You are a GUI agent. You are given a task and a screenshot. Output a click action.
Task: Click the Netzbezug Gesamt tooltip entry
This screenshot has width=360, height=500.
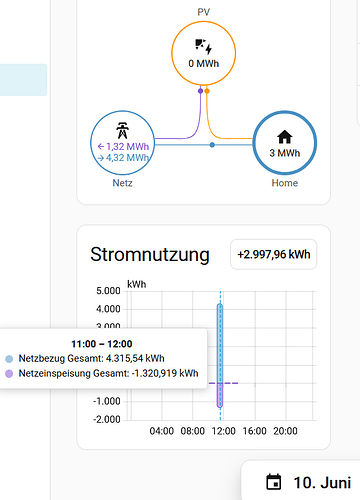pos(85,358)
